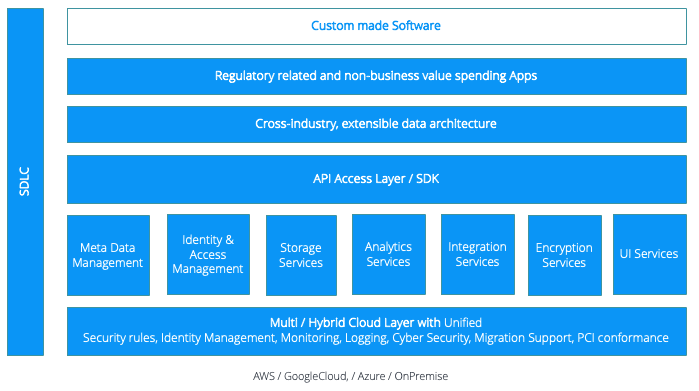The image size is (699, 391).
Task: Select the Multi / Hybrid Cloud Layer block
Action: point(377,331)
